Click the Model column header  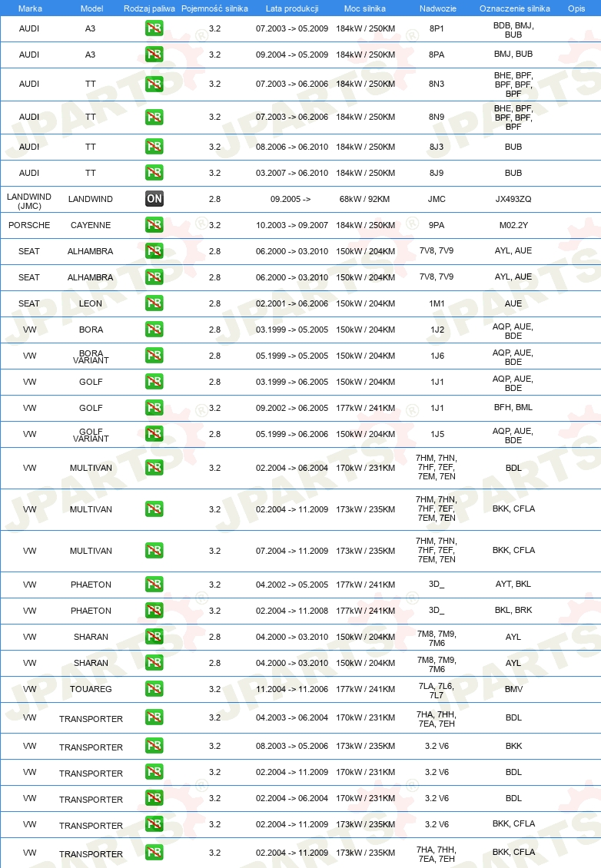[92, 8]
